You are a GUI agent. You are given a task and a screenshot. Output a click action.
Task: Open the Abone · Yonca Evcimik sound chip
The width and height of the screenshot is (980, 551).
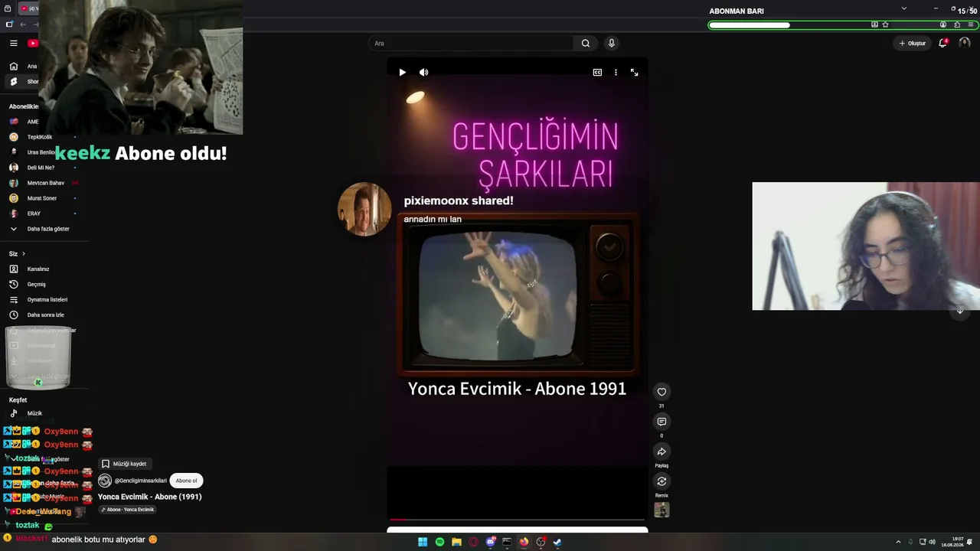127,510
